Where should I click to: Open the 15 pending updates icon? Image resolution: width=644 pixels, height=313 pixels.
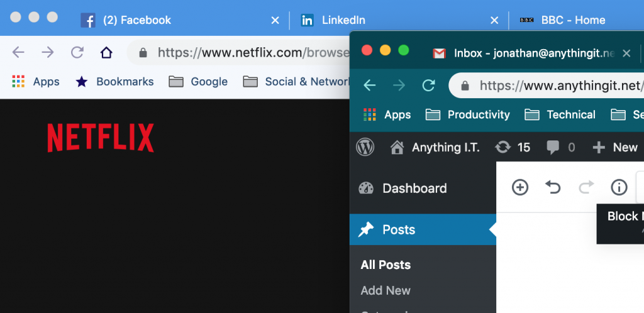(513, 147)
